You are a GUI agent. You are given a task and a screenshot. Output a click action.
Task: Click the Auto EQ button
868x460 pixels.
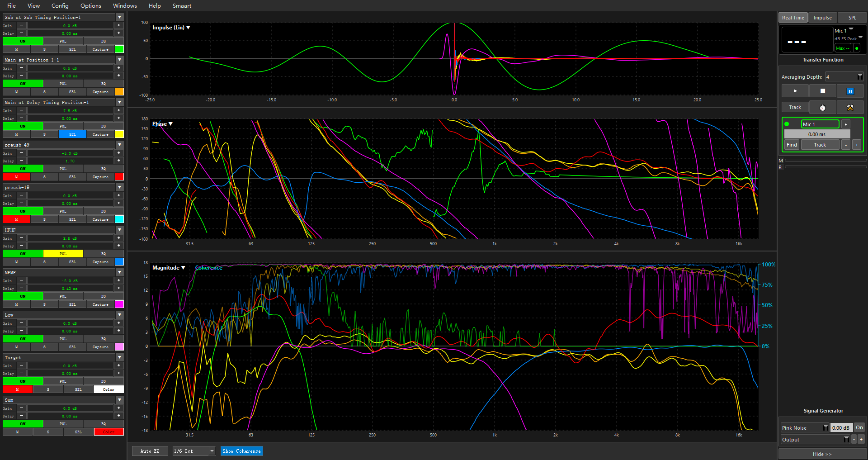pos(150,451)
